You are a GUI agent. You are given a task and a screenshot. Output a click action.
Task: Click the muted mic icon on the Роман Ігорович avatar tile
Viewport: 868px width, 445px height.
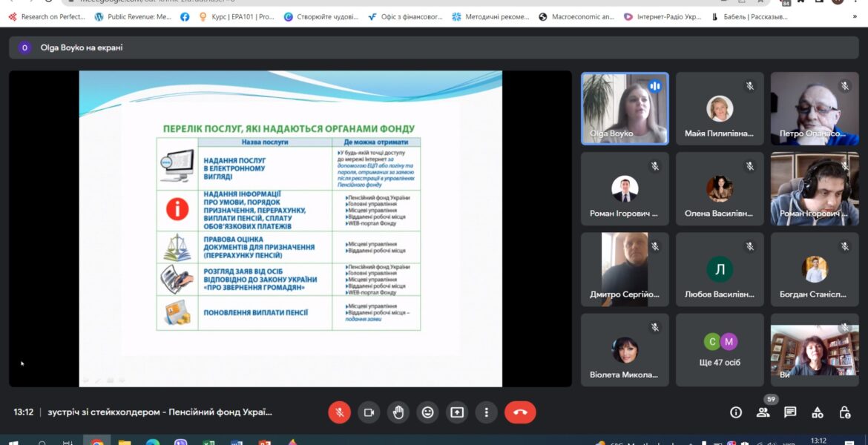click(655, 166)
